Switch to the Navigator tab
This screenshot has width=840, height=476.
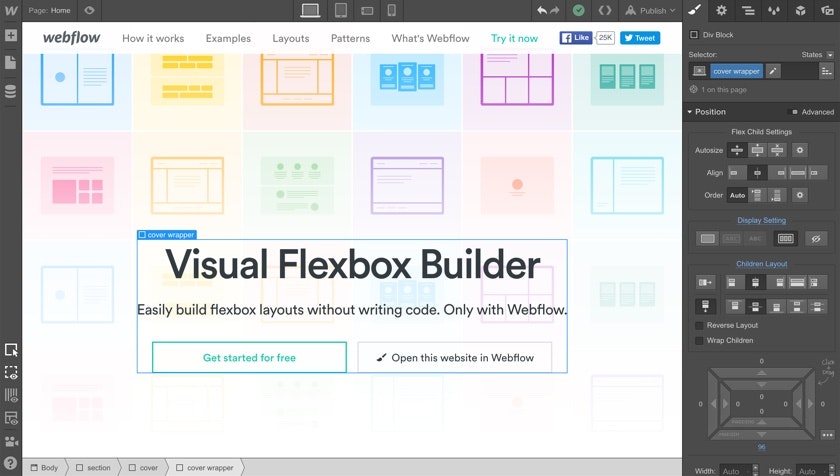[x=748, y=10]
